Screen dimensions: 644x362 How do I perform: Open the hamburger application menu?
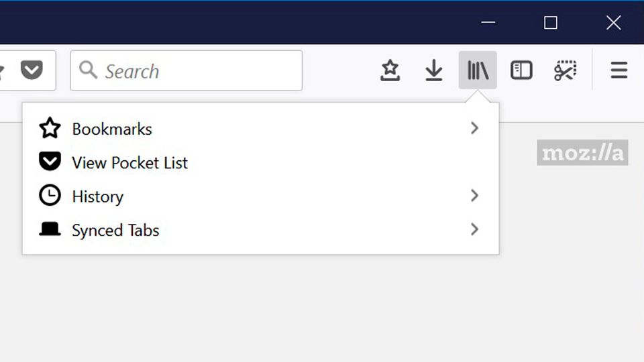click(619, 70)
